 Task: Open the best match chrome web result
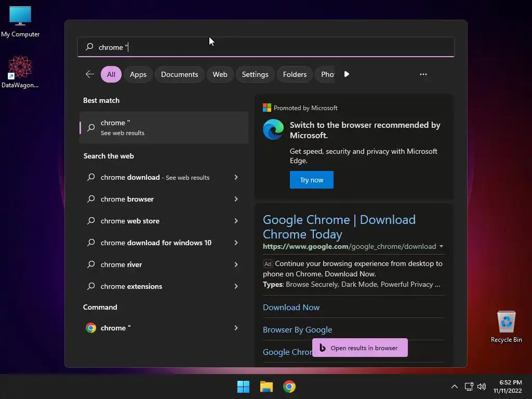(x=164, y=128)
